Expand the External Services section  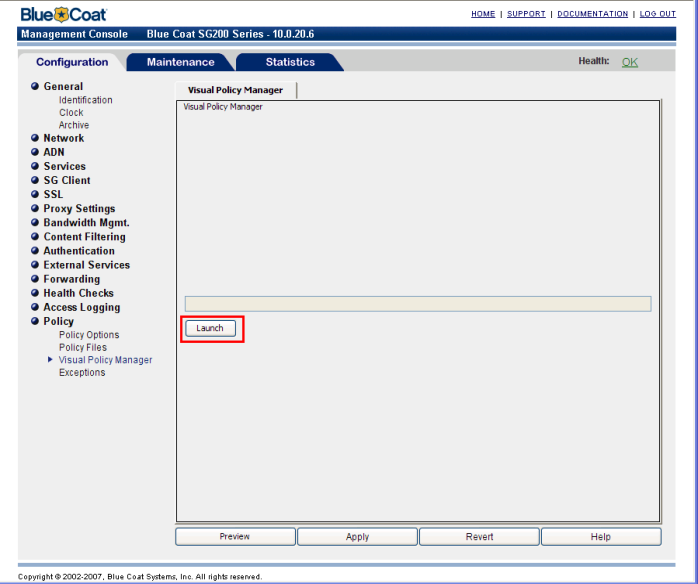point(87,265)
